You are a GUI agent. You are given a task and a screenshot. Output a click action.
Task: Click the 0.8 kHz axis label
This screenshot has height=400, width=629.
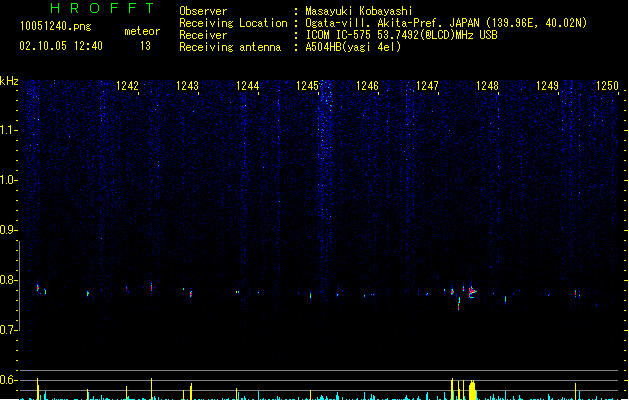[9, 280]
